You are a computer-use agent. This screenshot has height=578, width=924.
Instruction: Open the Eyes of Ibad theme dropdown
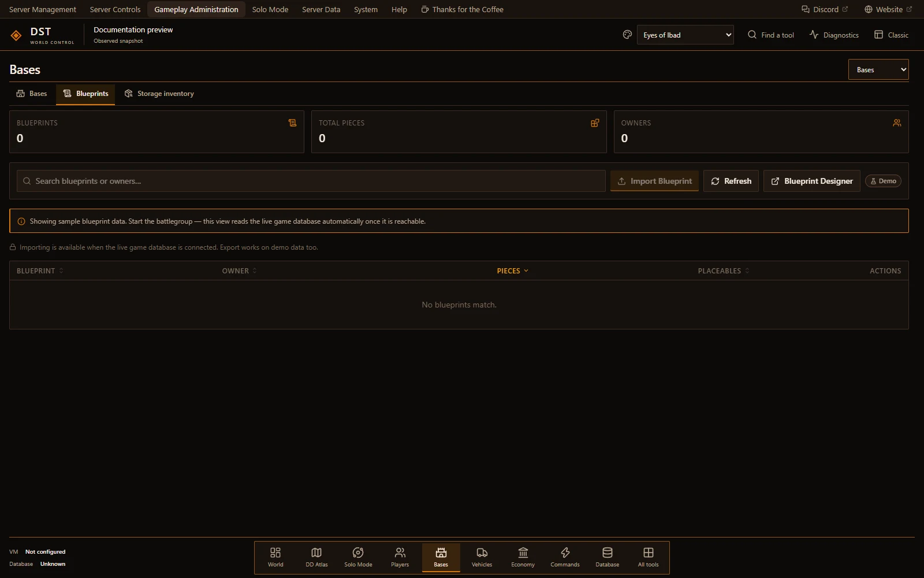coord(685,35)
